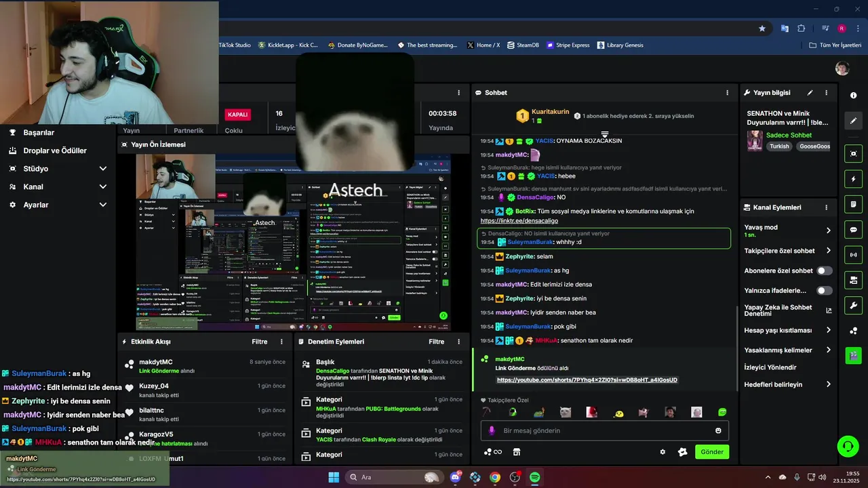Click the channel points infinity icon
This screenshot has height=488, width=868.
[493, 452]
